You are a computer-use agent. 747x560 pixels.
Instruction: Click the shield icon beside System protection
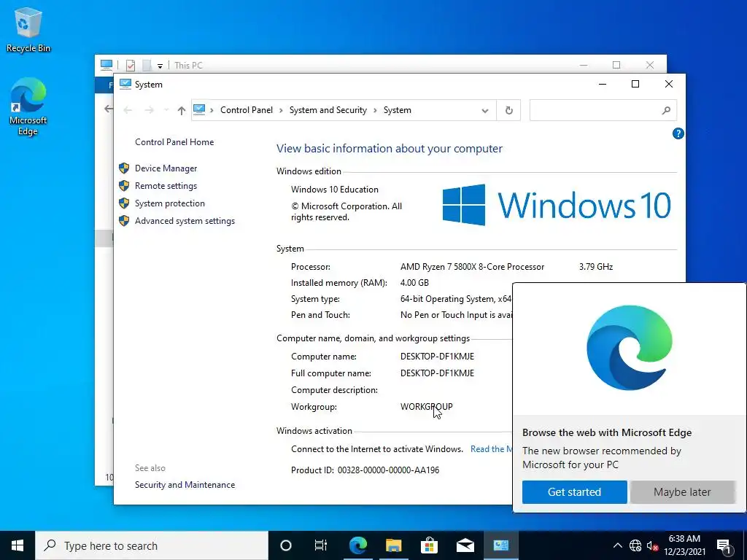pos(124,203)
